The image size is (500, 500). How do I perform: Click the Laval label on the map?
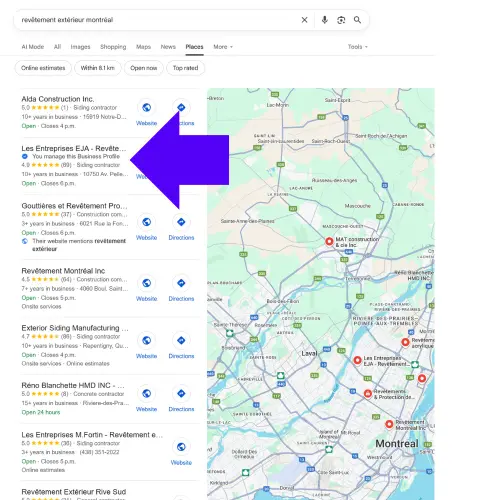(x=309, y=353)
